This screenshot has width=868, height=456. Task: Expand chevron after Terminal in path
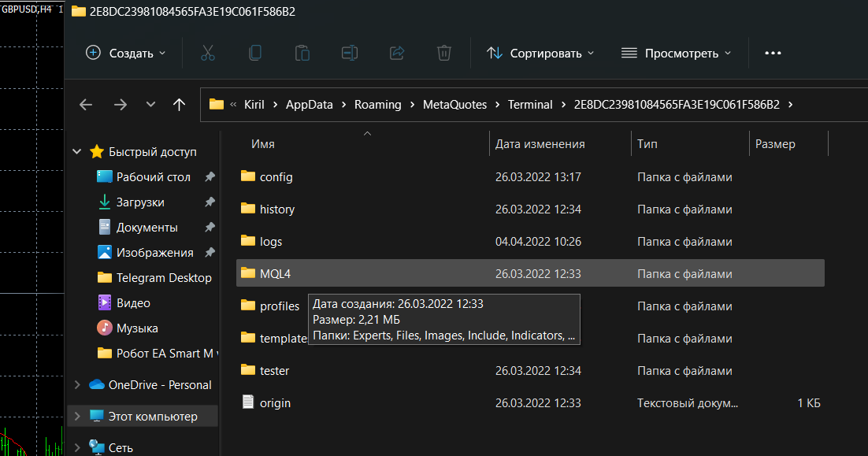tap(563, 105)
